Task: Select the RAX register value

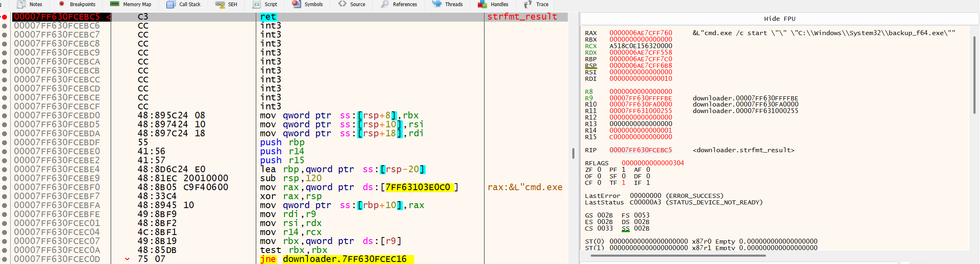Action: (x=640, y=33)
